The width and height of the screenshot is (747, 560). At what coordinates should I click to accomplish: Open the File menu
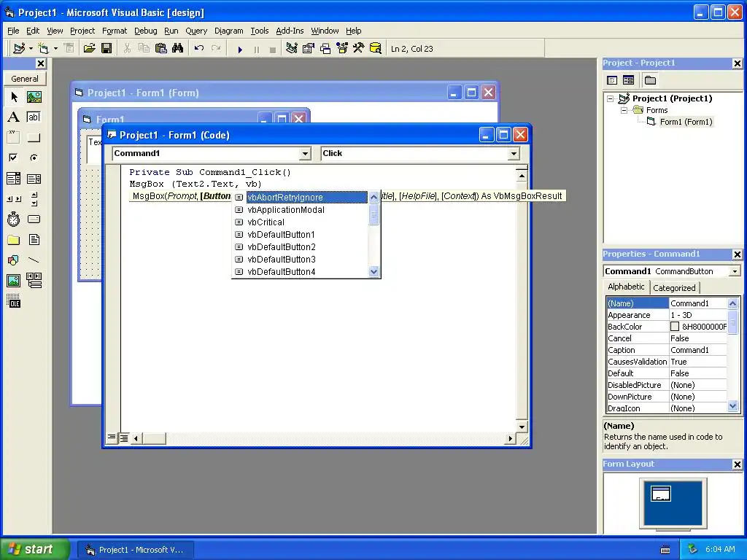point(13,31)
